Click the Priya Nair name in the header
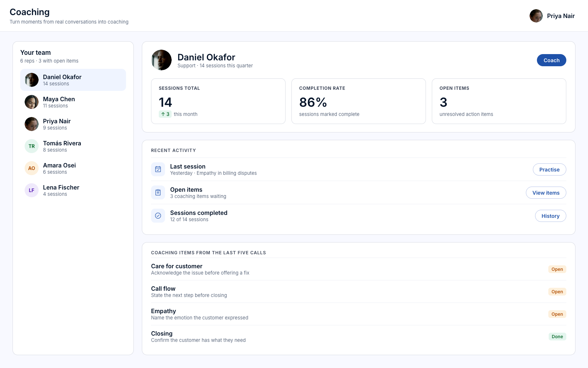 [x=561, y=16]
